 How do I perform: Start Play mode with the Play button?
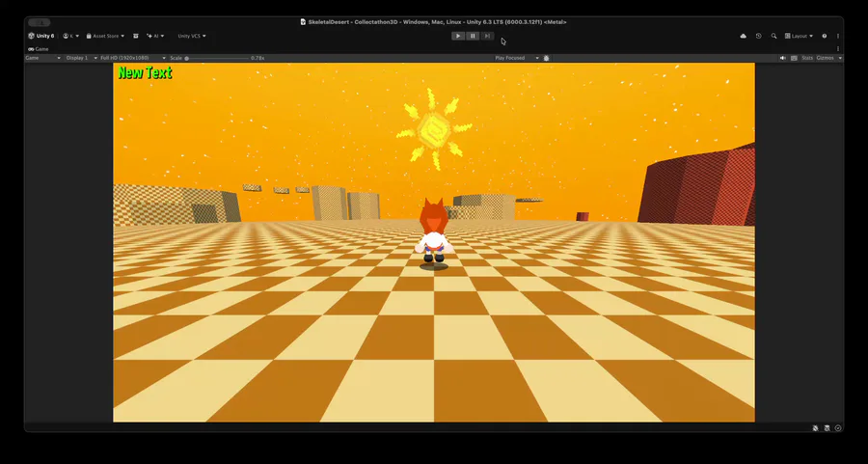(x=458, y=36)
